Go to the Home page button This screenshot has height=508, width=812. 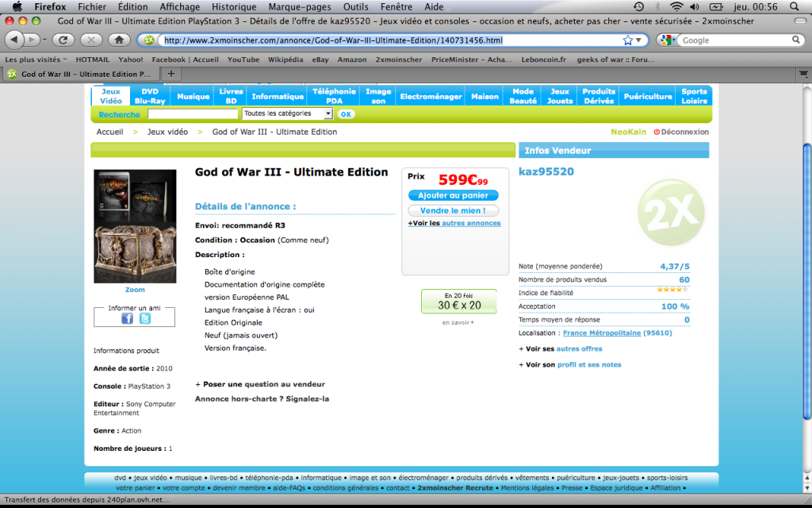(119, 40)
